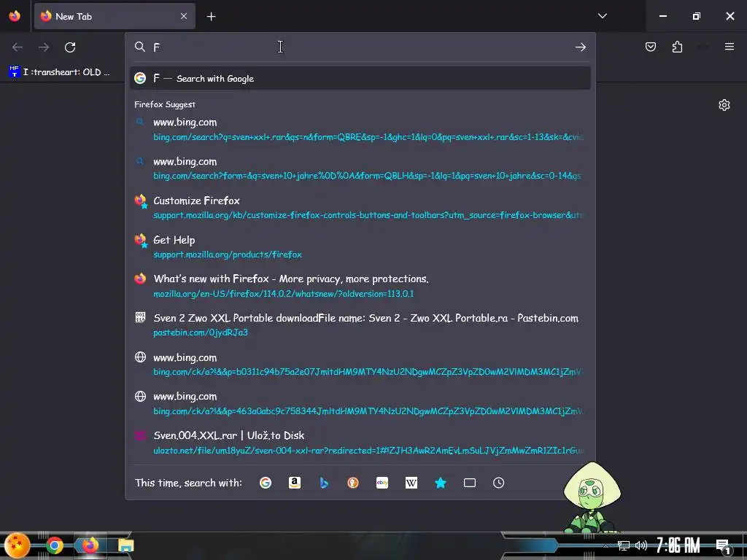Open volume control in system tray
This screenshot has height=560, width=747.
641,545
